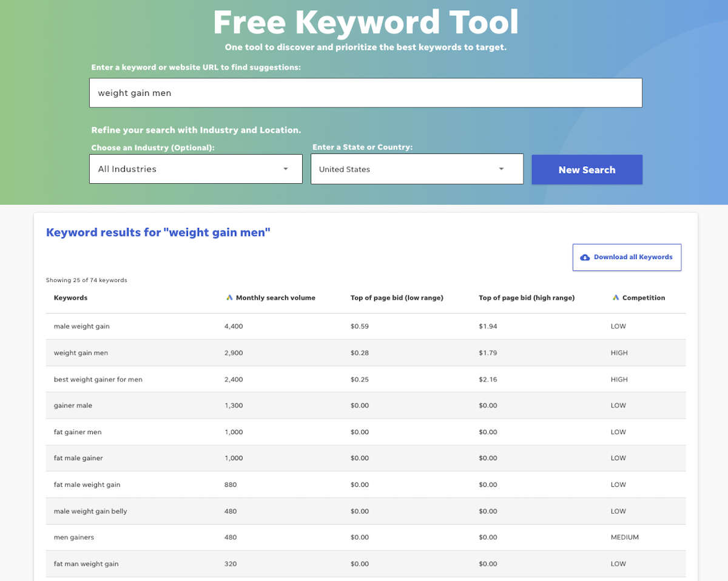Click the 'fat man weight gain' keyword
The image size is (728, 581).
pyautogui.click(x=86, y=563)
